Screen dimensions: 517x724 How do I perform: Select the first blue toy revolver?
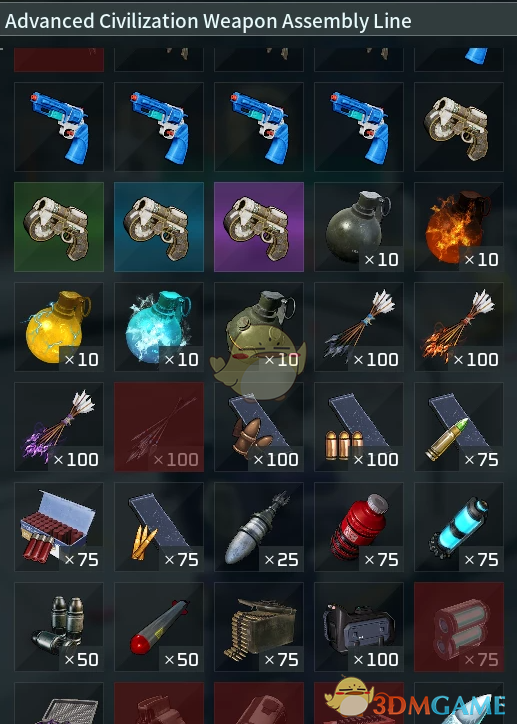click(59, 127)
